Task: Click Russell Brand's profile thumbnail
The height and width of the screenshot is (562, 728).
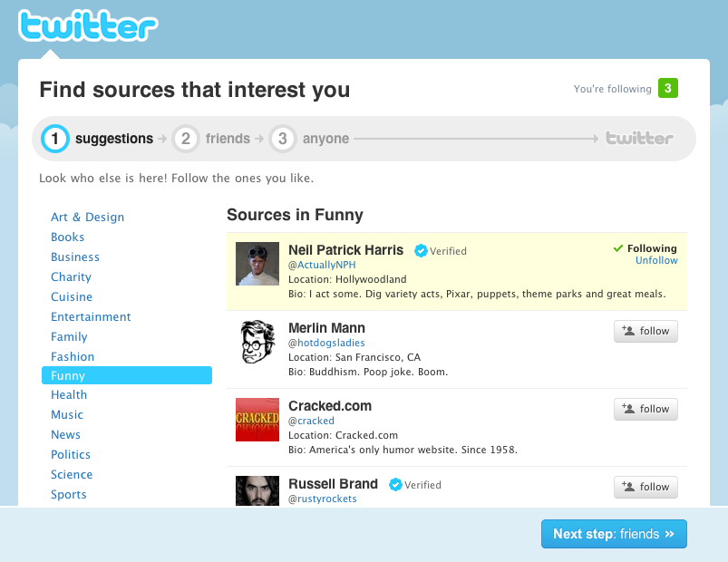Action: [257, 492]
